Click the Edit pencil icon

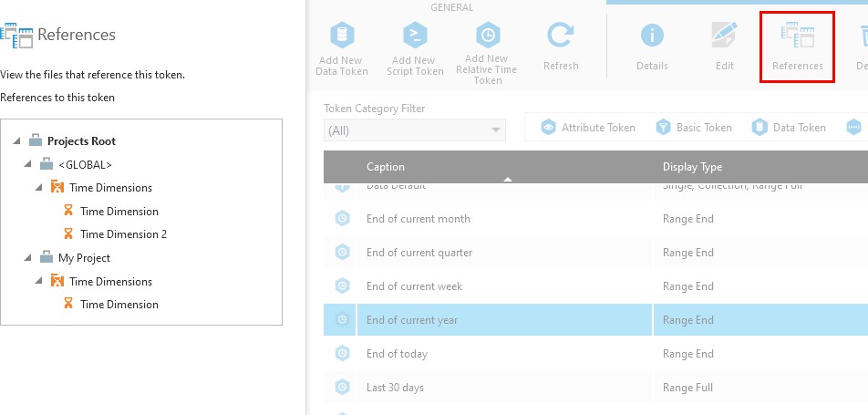tap(724, 36)
